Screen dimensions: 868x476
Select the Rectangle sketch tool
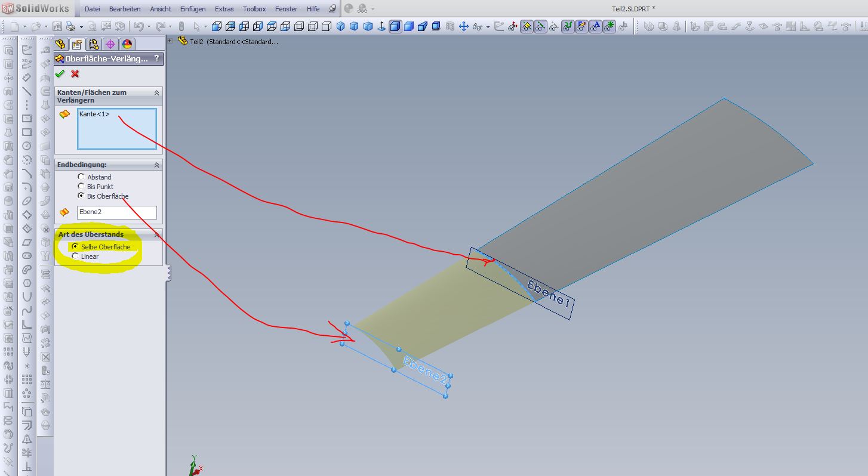(x=27, y=132)
